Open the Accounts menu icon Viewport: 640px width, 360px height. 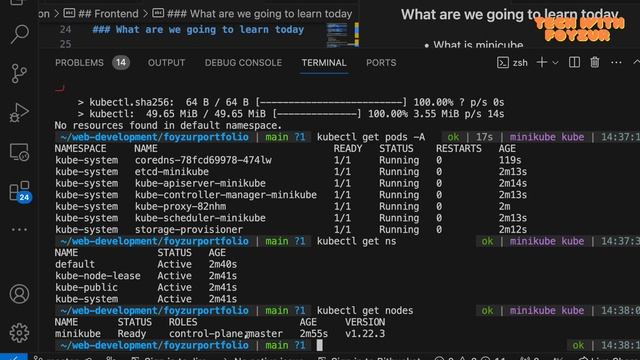19,294
